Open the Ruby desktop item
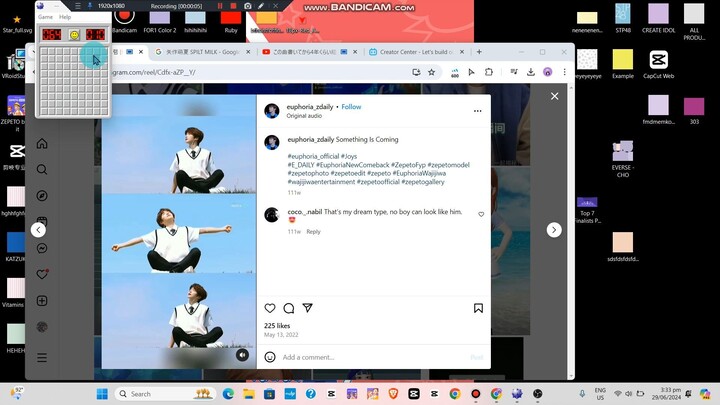This screenshot has height=405, width=720. pos(231,22)
